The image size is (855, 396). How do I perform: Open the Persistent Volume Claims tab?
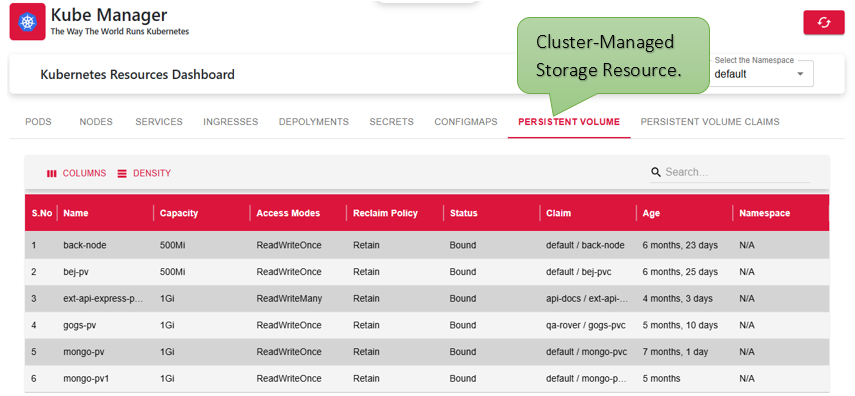[709, 122]
